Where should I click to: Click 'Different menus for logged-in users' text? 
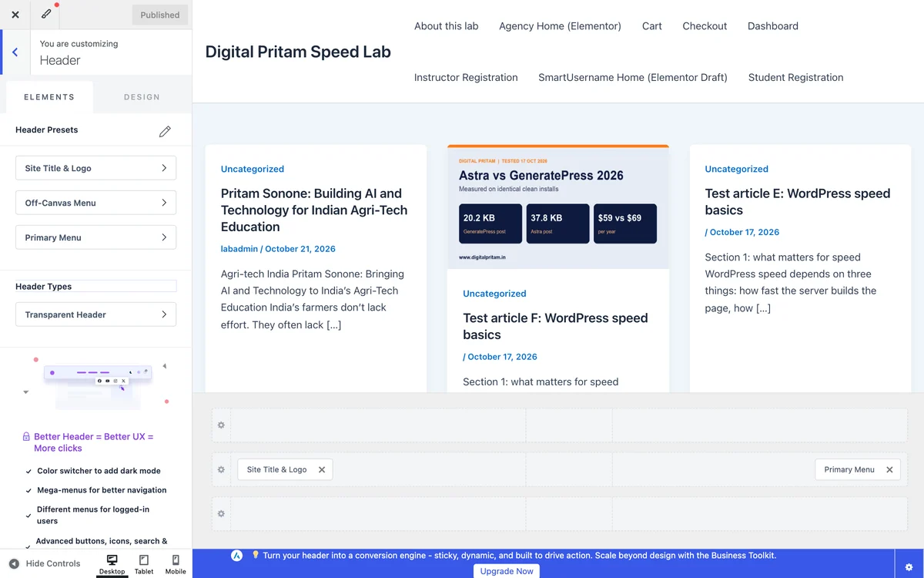coord(93,515)
